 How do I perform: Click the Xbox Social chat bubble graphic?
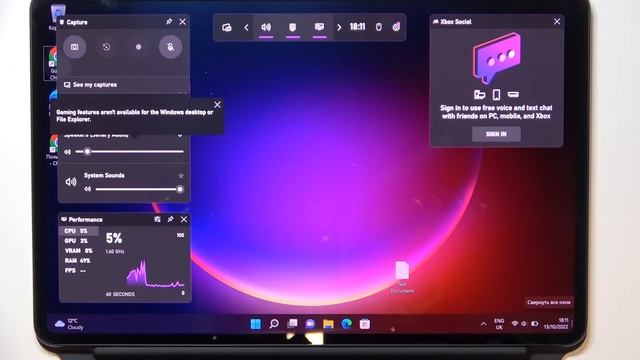(497, 58)
